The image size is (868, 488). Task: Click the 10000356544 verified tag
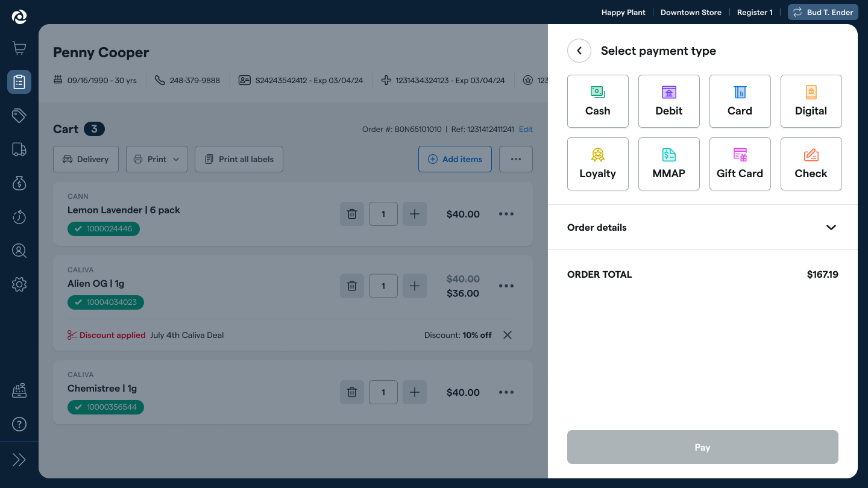(105, 407)
